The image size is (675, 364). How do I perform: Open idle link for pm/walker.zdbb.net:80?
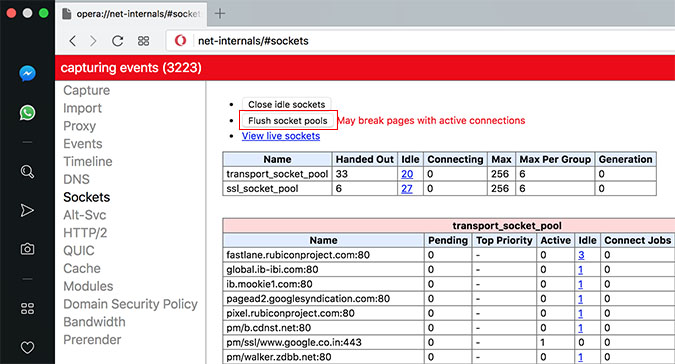(x=580, y=357)
